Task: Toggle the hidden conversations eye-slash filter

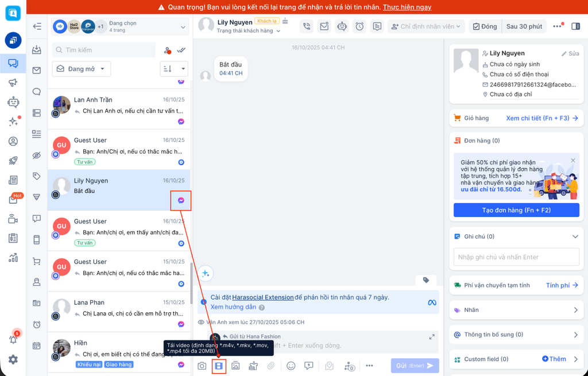Action: (x=37, y=156)
